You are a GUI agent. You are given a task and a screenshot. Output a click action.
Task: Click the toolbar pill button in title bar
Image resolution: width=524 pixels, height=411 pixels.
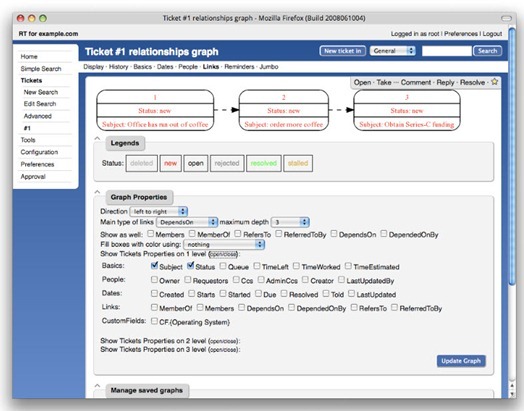[x=507, y=18]
